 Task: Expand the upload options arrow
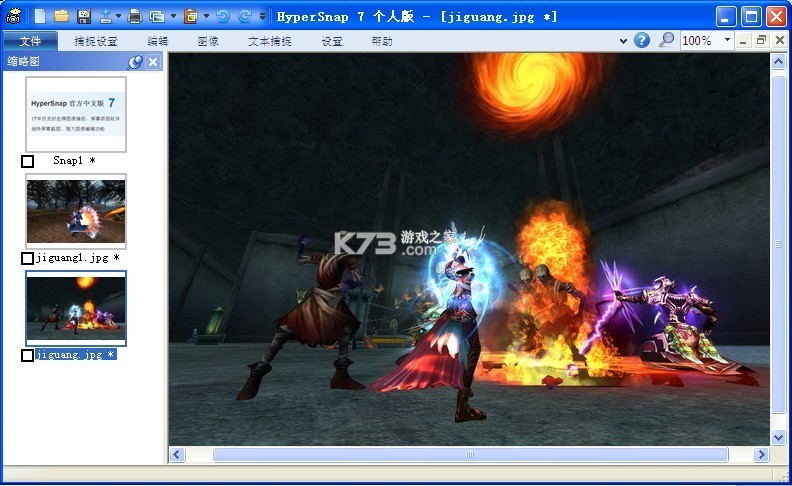(118, 16)
